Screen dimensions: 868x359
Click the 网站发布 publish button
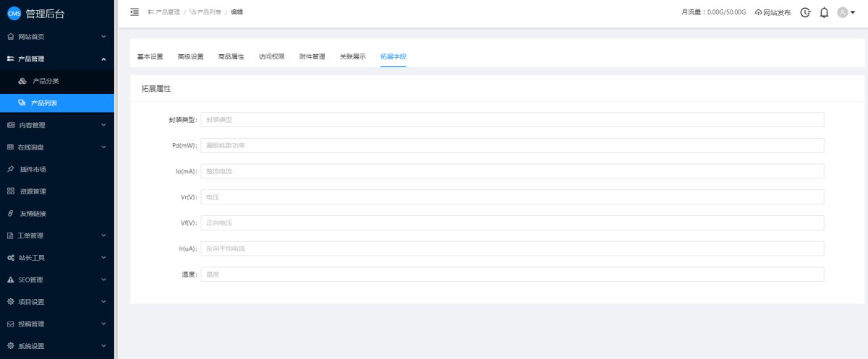click(773, 12)
